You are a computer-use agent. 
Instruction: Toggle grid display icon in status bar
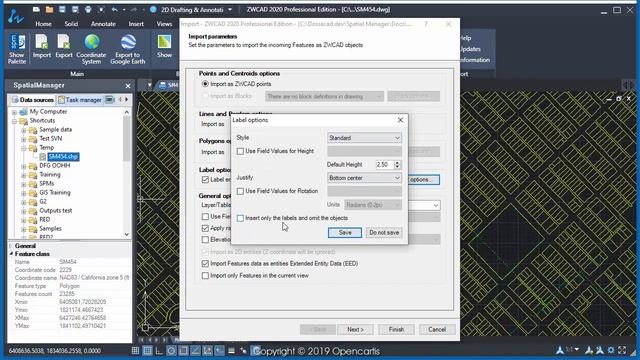147,350
